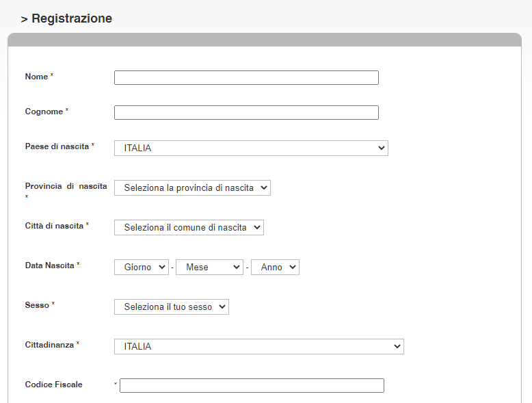532x403 pixels.
Task: Open the Paese di nascita dropdown
Action: pyautogui.click(x=251, y=148)
